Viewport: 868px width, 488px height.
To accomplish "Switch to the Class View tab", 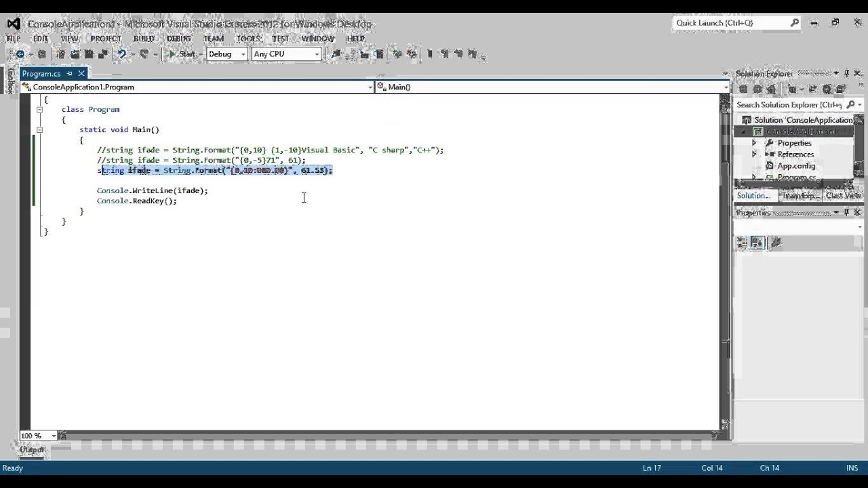I will pos(843,195).
